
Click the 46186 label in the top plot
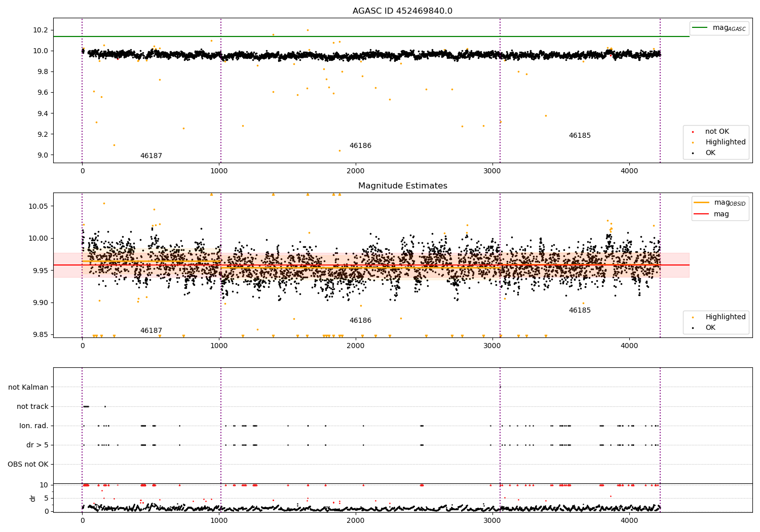pyautogui.click(x=360, y=146)
